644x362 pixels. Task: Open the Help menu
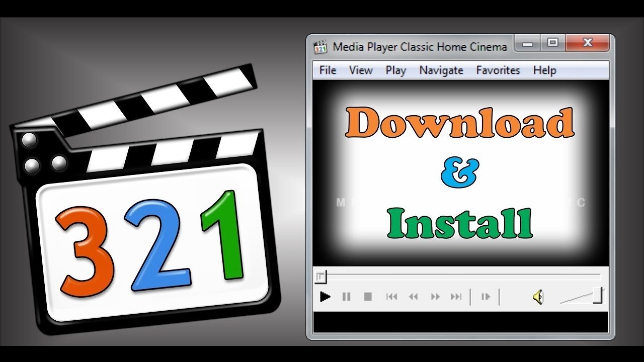pos(544,70)
